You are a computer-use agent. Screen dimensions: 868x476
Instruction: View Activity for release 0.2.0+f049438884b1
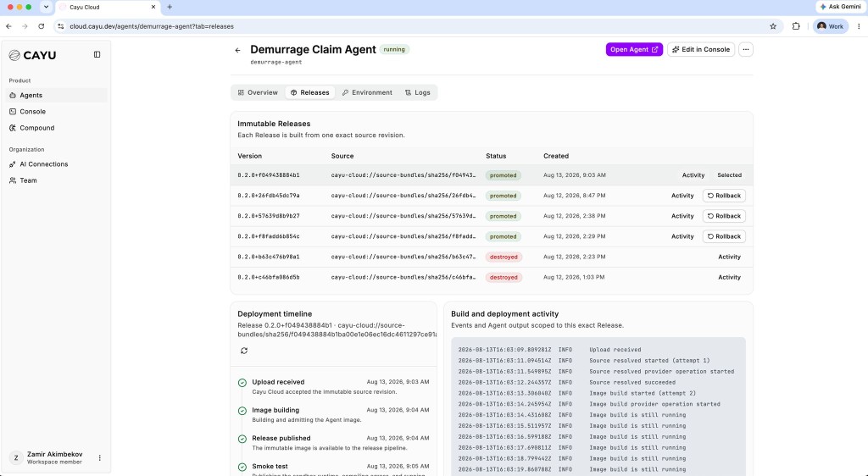[x=693, y=175]
